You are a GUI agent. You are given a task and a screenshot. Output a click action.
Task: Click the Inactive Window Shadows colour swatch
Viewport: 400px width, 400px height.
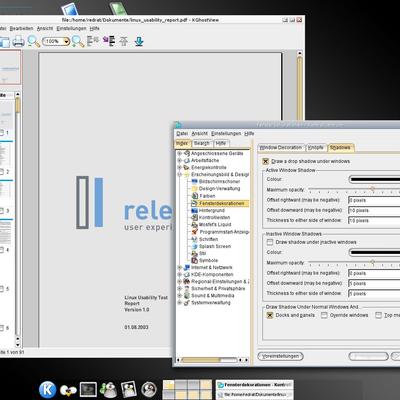374,252
